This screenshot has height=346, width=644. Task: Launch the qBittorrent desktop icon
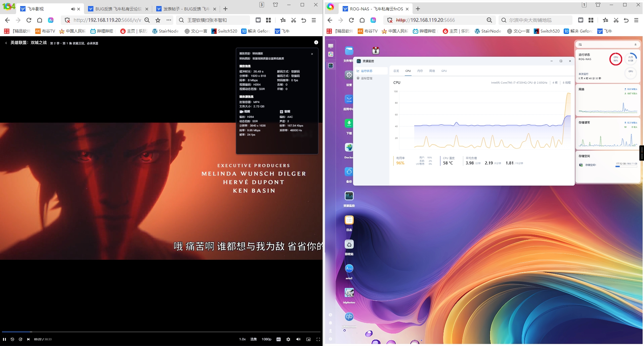click(x=349, y=317)
